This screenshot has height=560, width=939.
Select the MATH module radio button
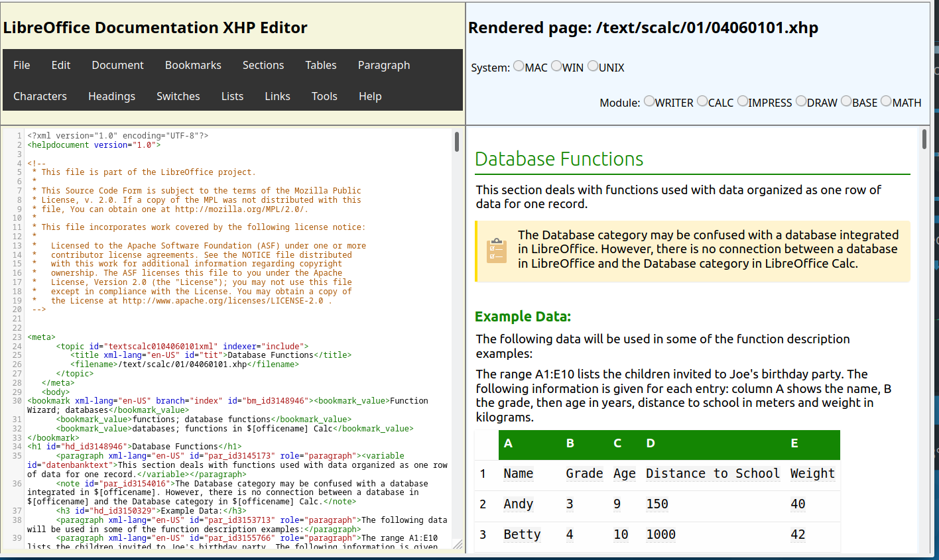(x=886, y=101)
